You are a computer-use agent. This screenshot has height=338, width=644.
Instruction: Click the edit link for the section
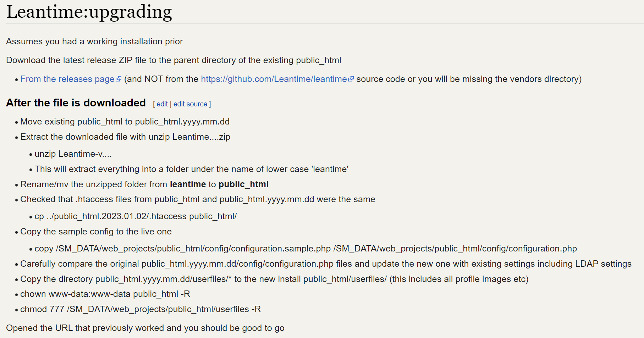163,104
